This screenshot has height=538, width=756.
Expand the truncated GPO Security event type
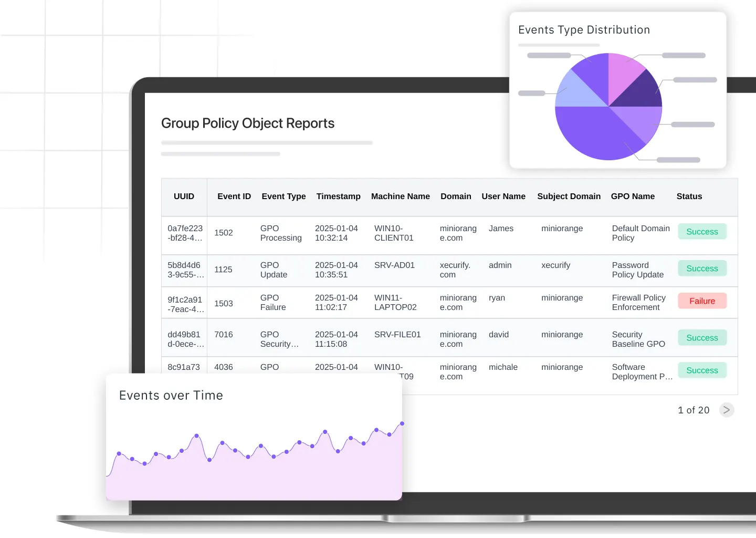[280, 339]
